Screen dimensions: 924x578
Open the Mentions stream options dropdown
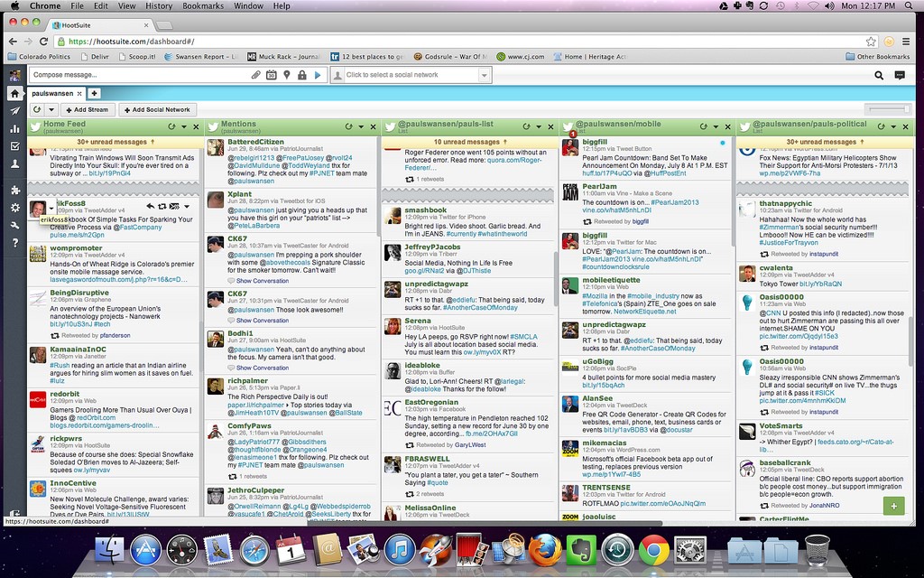tap(361, 126)
